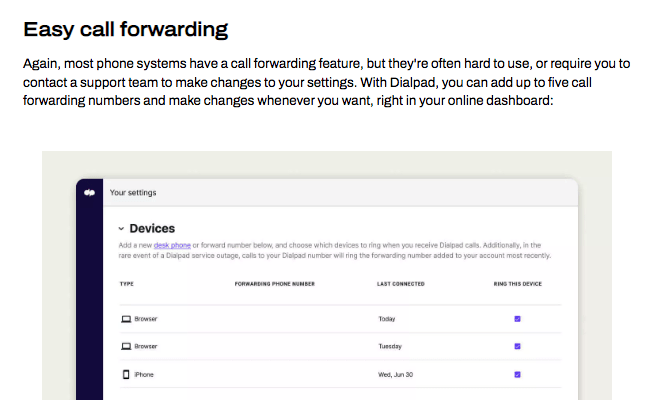657x400 pixels.
Task: Click the 'TYPE' column header
Action: [127, 284]
